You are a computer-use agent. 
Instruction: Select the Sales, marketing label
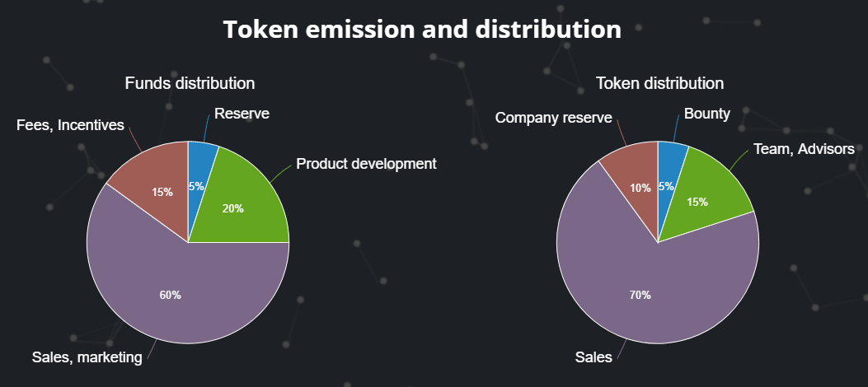pyautogui.click(x=87, y=357)
